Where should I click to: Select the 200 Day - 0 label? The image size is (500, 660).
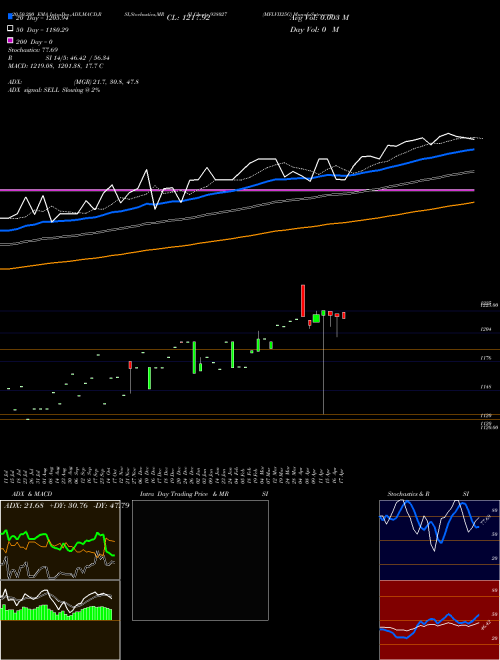34,42
